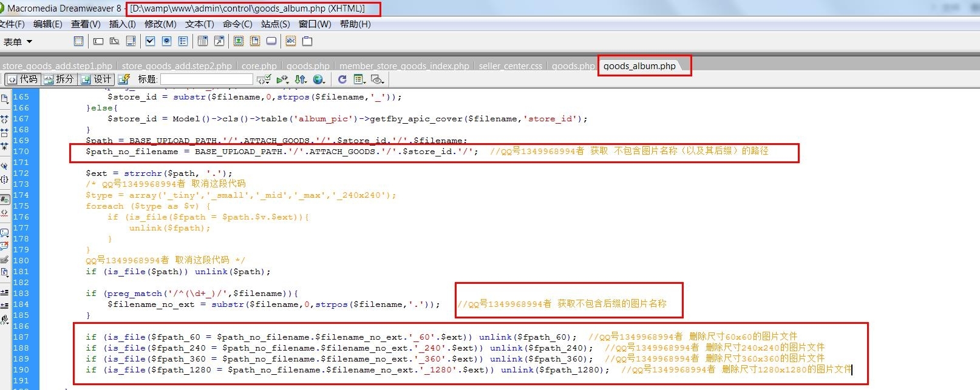Viewport: 980px width, 390px height.
Task: Click the 标题 title input field
Action: click(x=206, y=79)
